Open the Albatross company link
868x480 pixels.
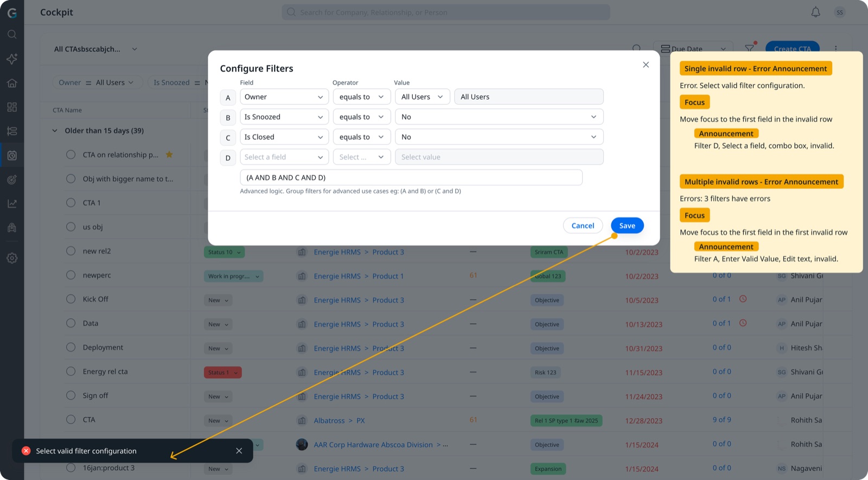coord(329,420)
